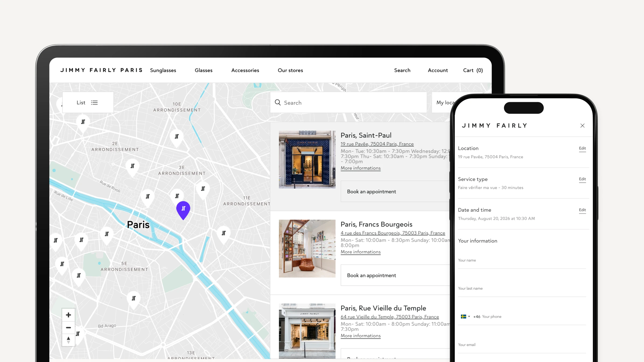The image size is (644, 362).
Task: Click the 'Your information' heading
Action: 478,241
